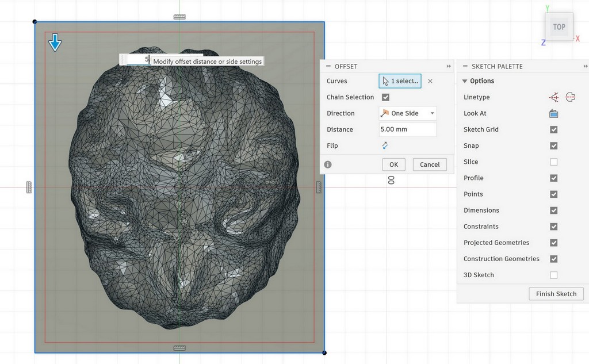Screen dimensions: 589x364
Task: Collapse the Options section in Sketch Palette
Action: (x=465, y=81)
